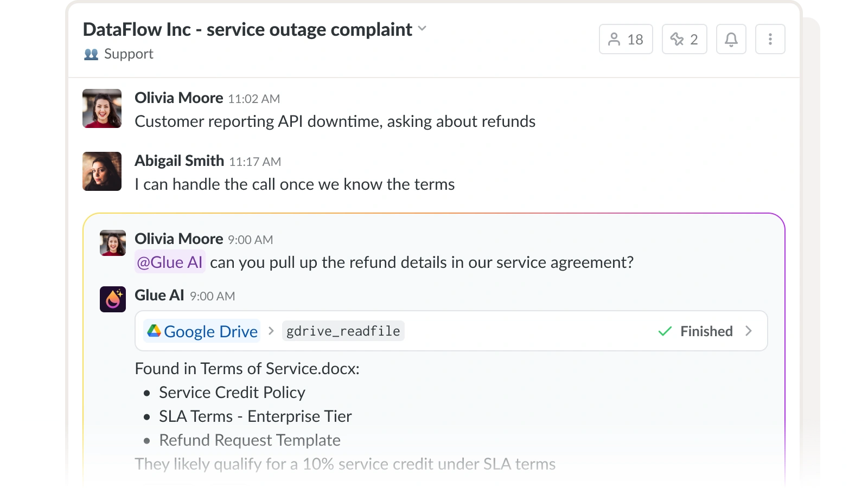Click the @Glue AI mention

click(x=170, y=262)
